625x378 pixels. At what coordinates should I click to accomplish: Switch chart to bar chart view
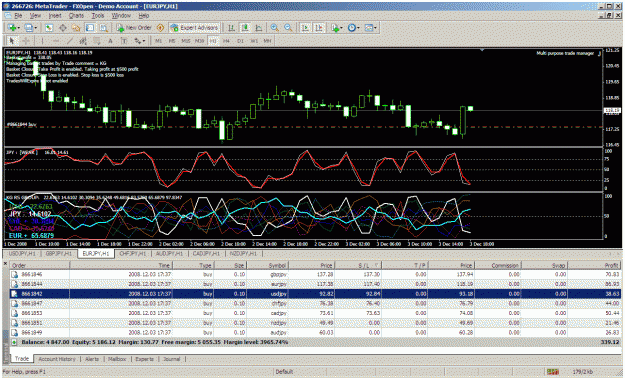tap(231, 28)
